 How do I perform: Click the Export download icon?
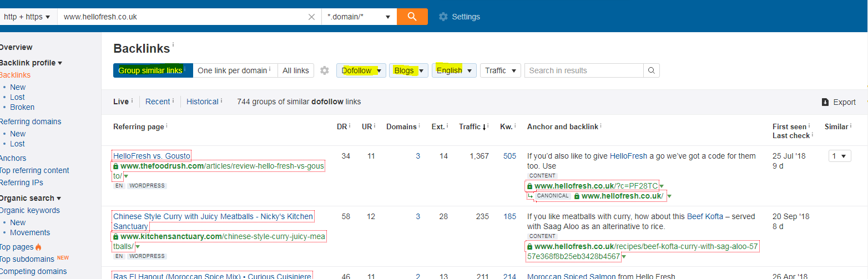point(825,102)
